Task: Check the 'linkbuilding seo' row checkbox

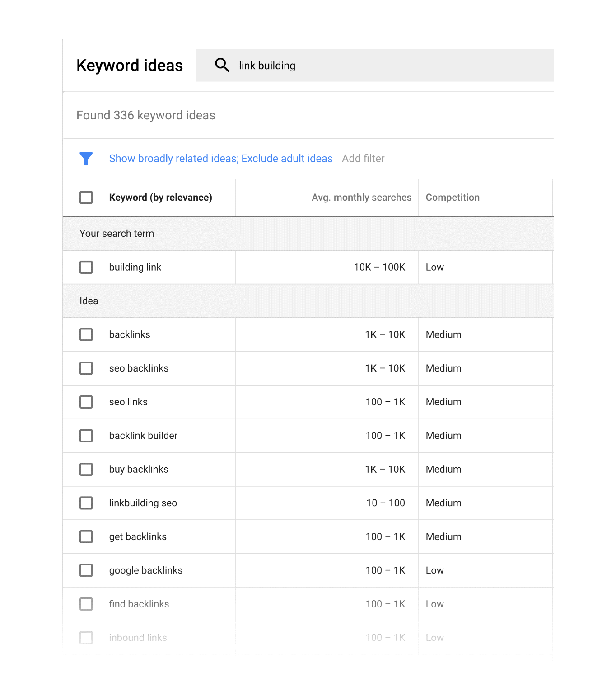Action: coord(86,503)
